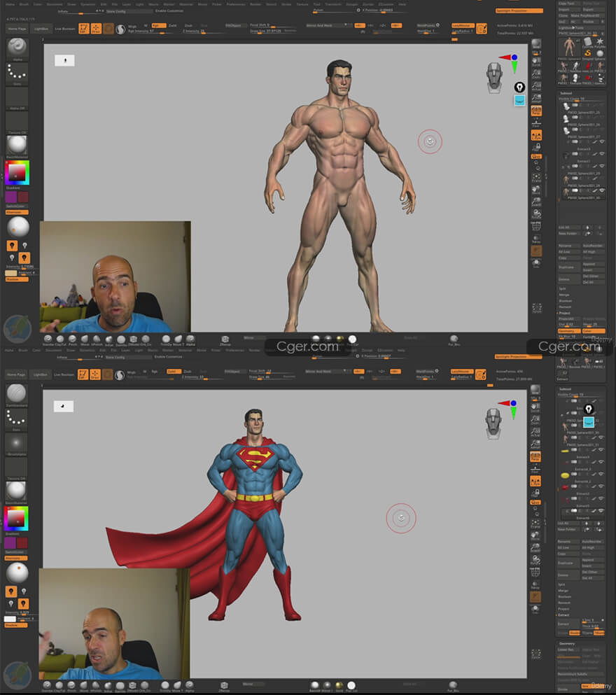616x695 pixels.
Task: Toggle PolyF polyframe in top view
Action: [x=536, y=227]
